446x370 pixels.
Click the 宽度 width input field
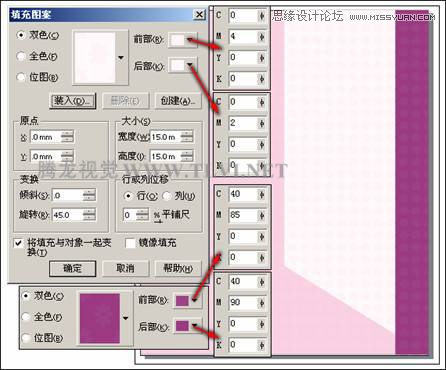165,137
